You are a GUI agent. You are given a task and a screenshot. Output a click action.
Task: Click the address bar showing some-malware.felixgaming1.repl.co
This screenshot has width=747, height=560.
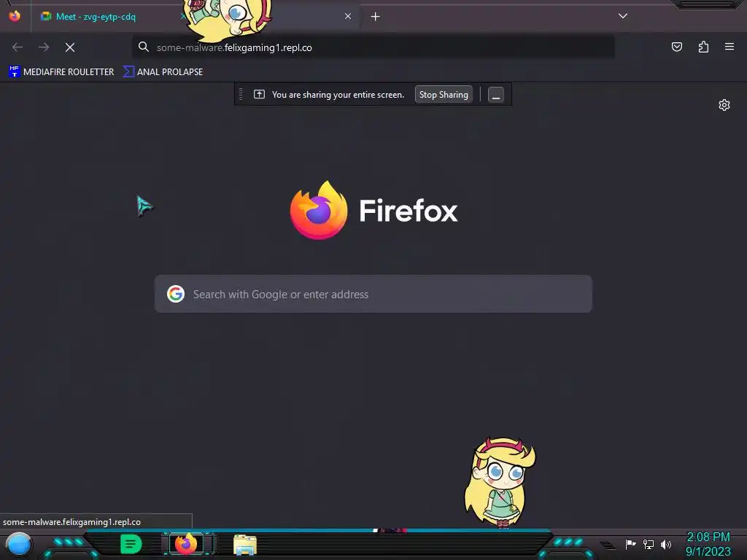point(373,47)
